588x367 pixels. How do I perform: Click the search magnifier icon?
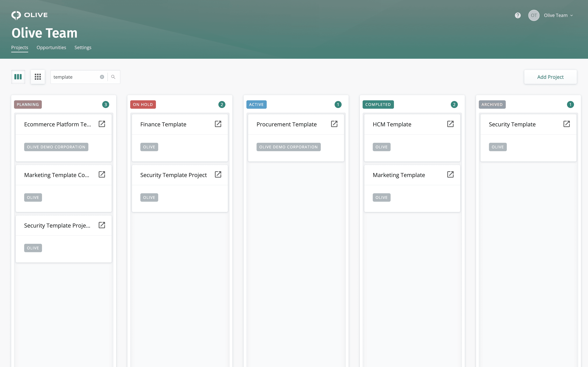tap(113, 77)
